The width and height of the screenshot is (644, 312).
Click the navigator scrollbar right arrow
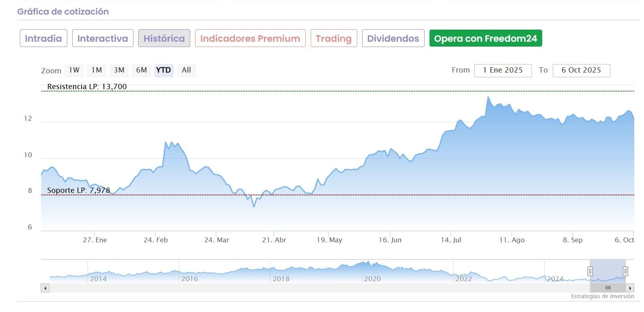[x=630, y=288]
